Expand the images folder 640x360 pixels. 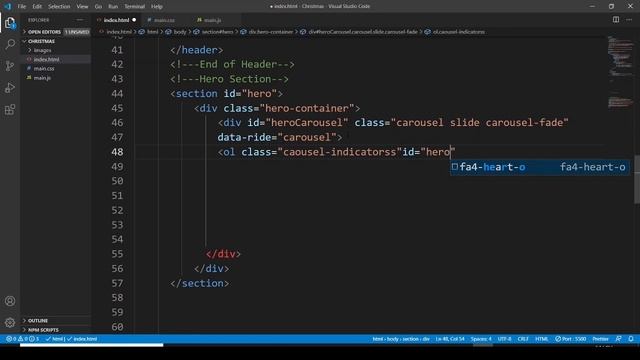pyautogui.click(x=42, y=50)
